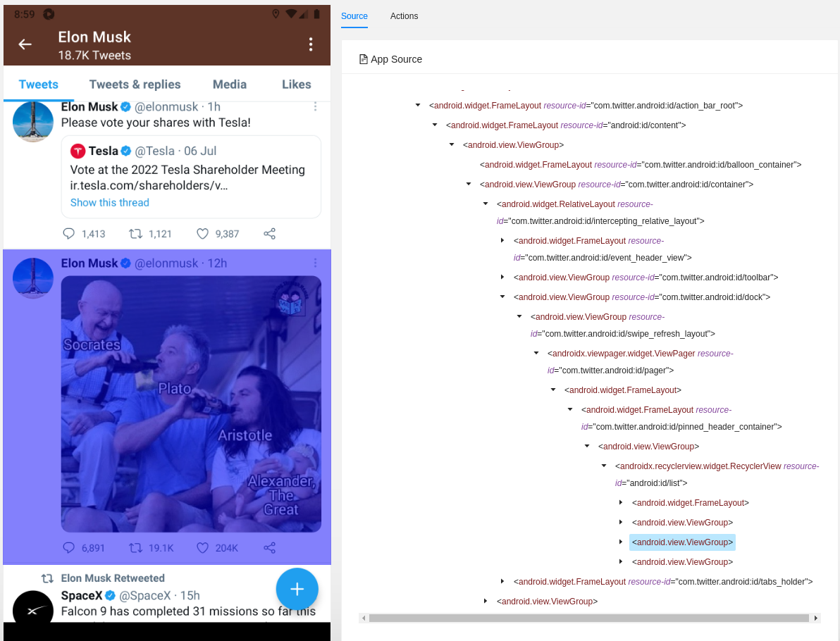Open the quoted Tesla tweet card
This screenshot has width=840, height=641.
click(x=191, y=177)
